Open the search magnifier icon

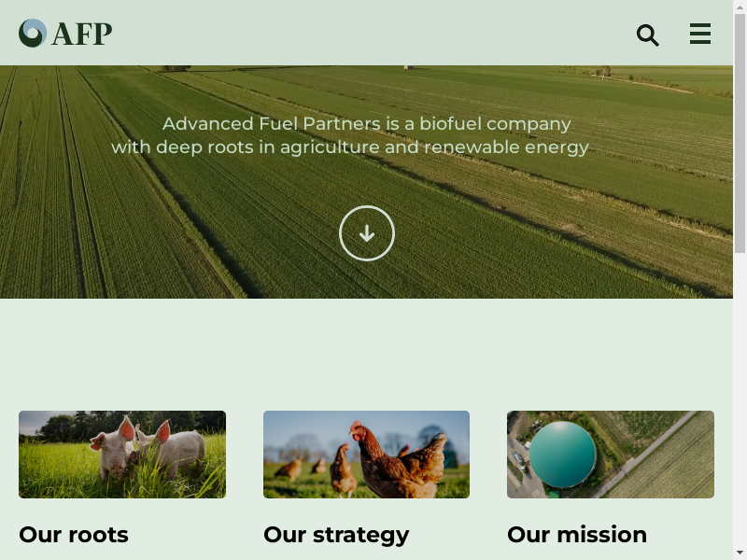[x=647, y=35]
